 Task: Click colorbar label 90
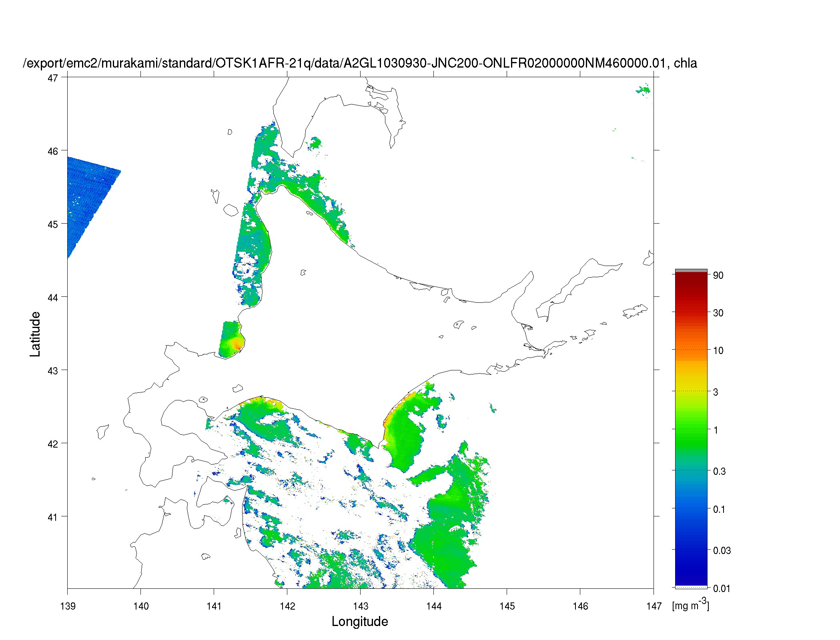tap(718, 275)
